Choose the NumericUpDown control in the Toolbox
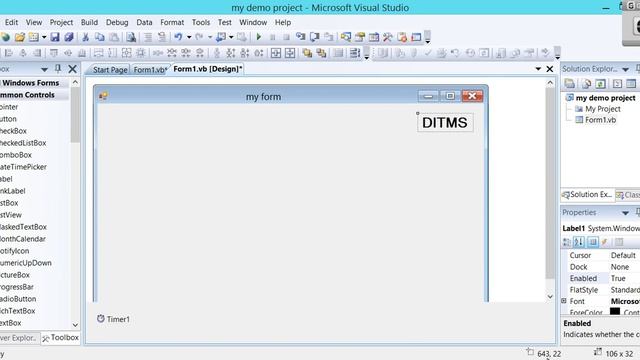The image size is (640, 360). [26, 263]
